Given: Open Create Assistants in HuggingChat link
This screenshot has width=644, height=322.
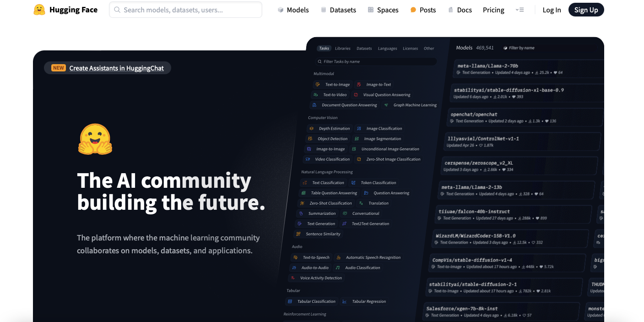Looking at the screenshot, I should [117, 68].
